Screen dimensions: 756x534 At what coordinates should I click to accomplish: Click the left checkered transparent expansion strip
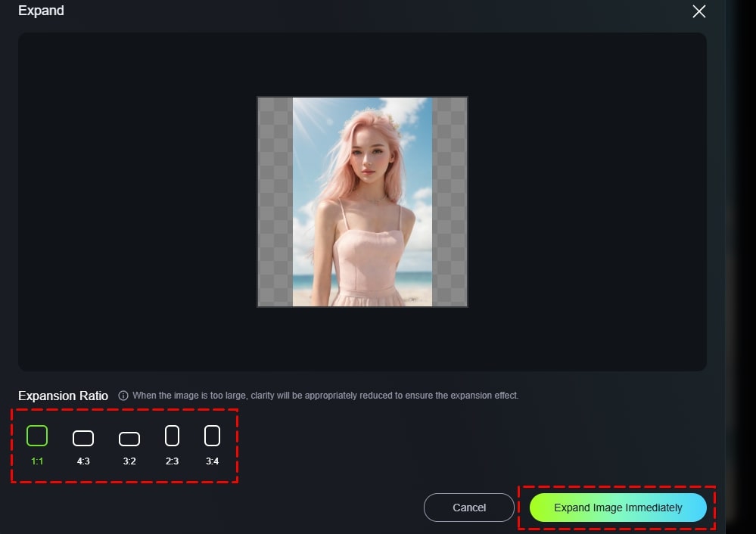tap(275, 201)
